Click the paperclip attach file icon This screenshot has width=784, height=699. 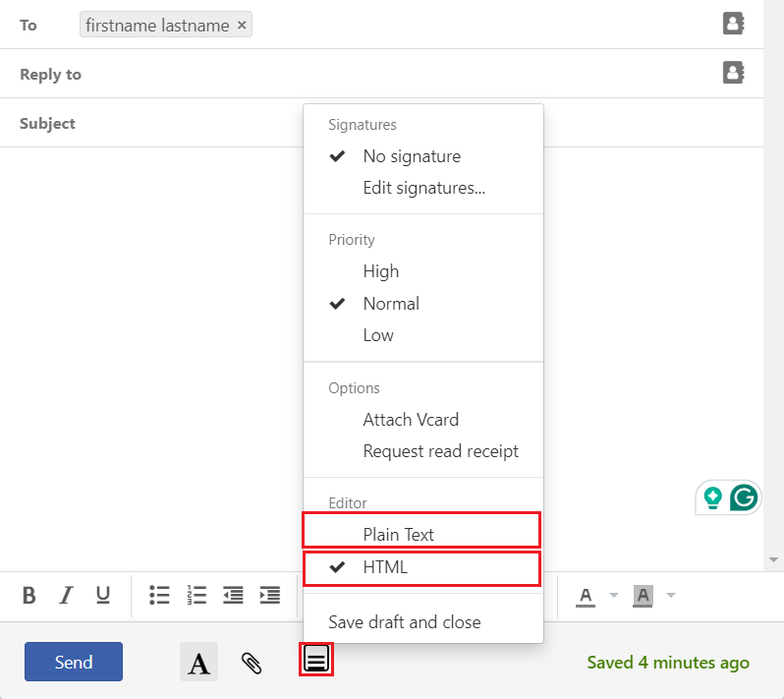[252, 663]
